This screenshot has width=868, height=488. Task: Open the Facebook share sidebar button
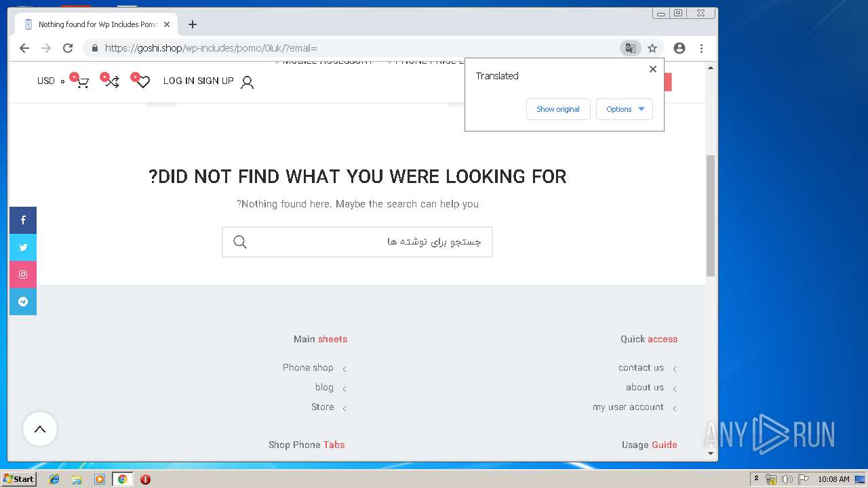23,220
